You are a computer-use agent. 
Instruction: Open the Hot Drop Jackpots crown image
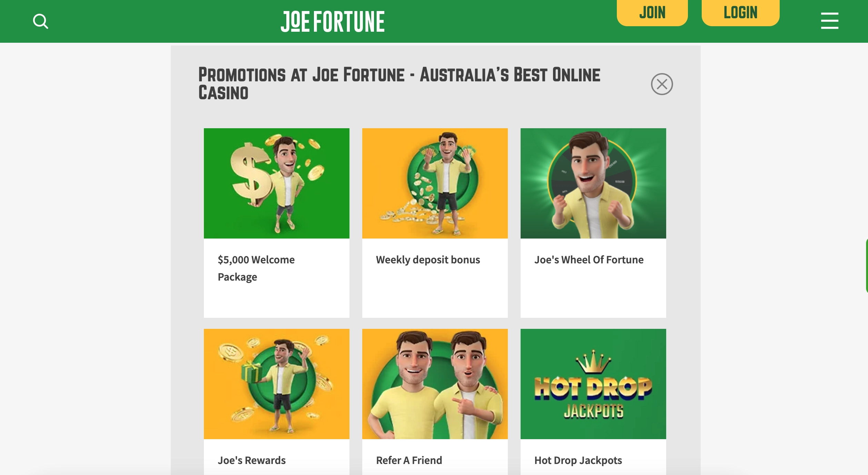coord(593,384)
